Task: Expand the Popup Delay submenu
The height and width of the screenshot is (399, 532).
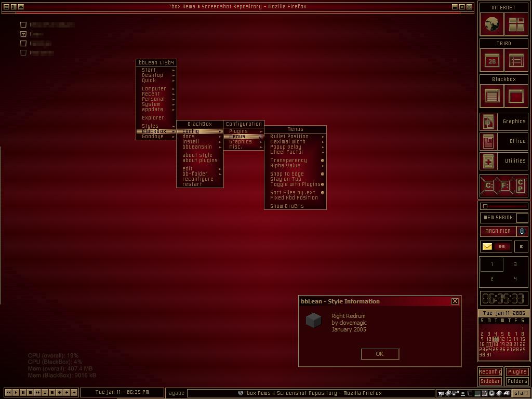Action: coord(295,147)
